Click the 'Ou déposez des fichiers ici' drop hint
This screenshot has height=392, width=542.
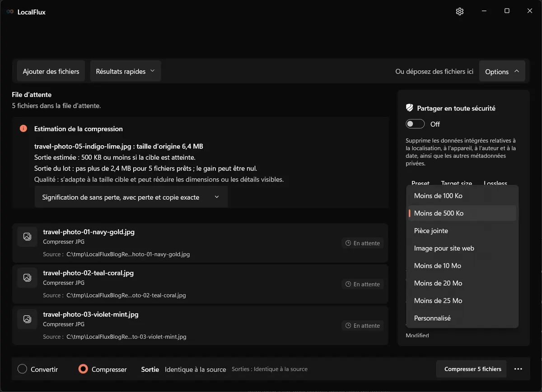coord(434,72)
